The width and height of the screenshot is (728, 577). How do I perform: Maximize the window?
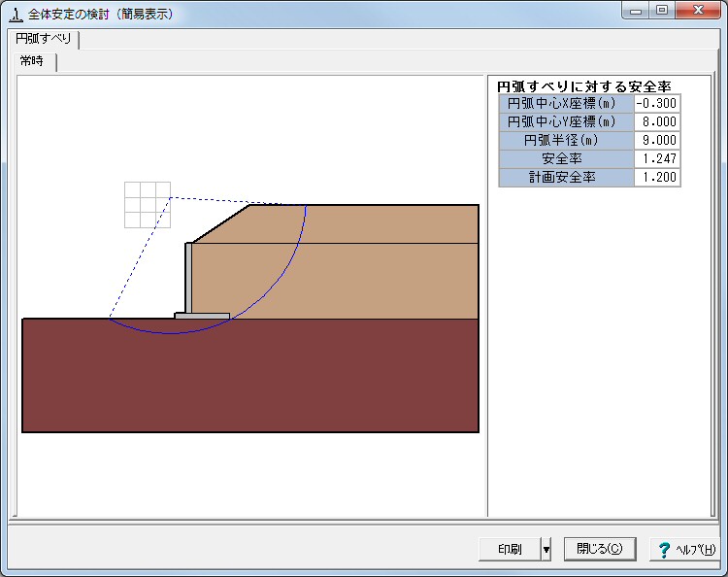click(x=662, y=11)
